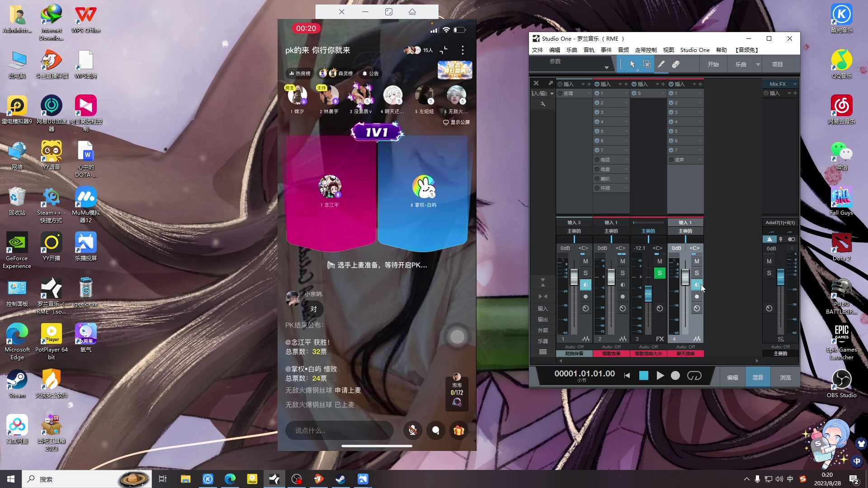Click FX icon on 唱歌混响大小 channel
868x488 pixels.
coord(660,339)
